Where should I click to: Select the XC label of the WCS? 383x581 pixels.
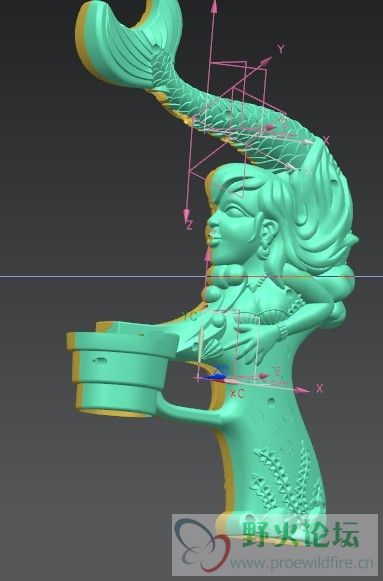(x=237, y=393)
